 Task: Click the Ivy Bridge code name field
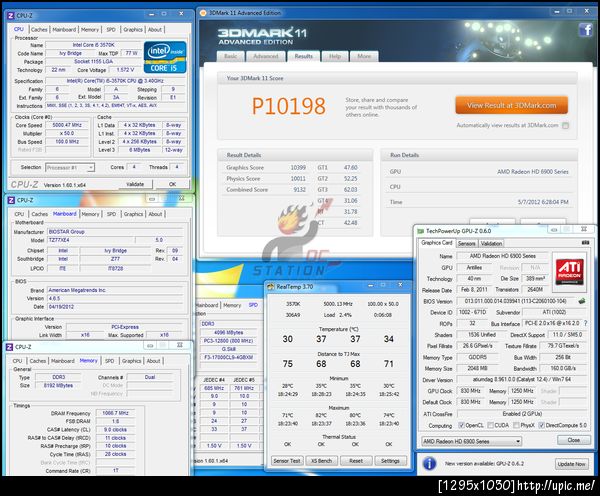tap(70, 53)
